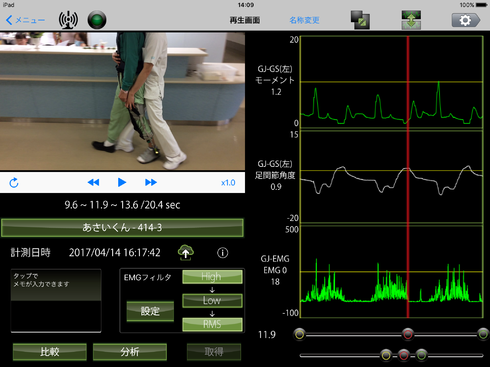Go back to メニュー
Screen dimensions: 490x367
click(x=25, y=20)
